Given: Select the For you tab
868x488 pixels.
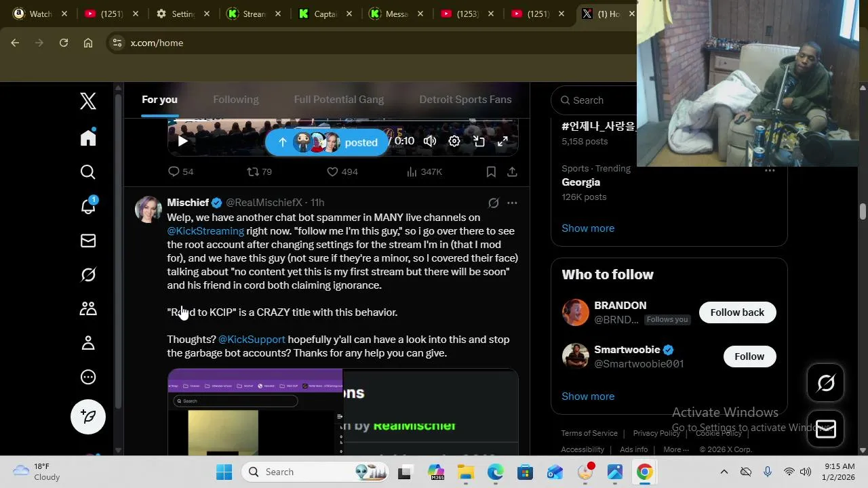Looking at the screenshot, I should tap(159, 100).
